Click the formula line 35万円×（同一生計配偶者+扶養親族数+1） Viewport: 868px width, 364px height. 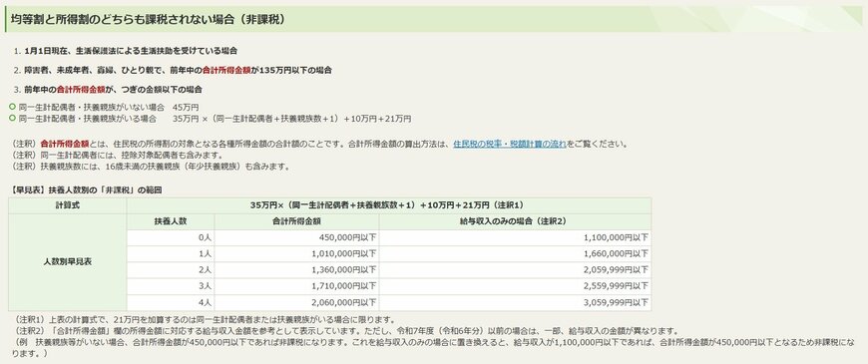(x=215, y=119)
